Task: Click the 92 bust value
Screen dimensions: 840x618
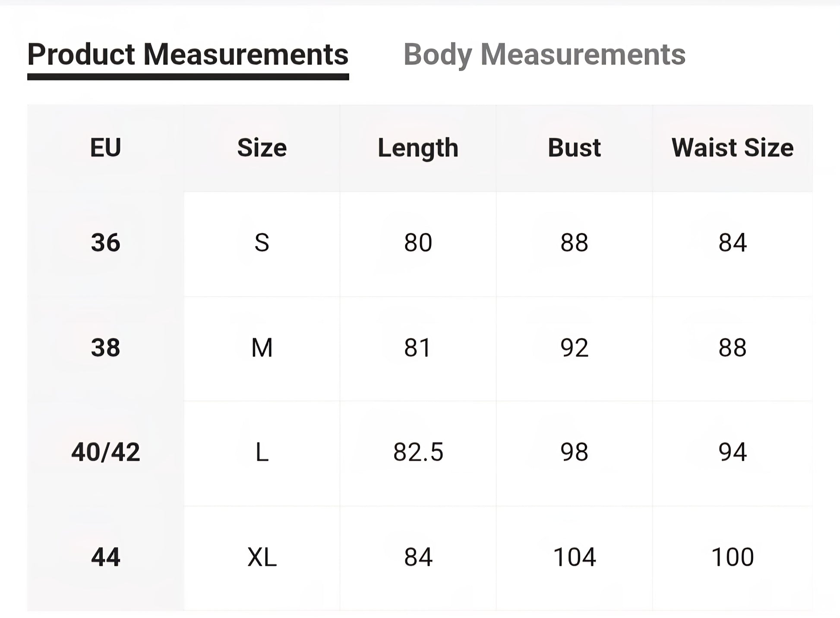Action: pos(574,348)
